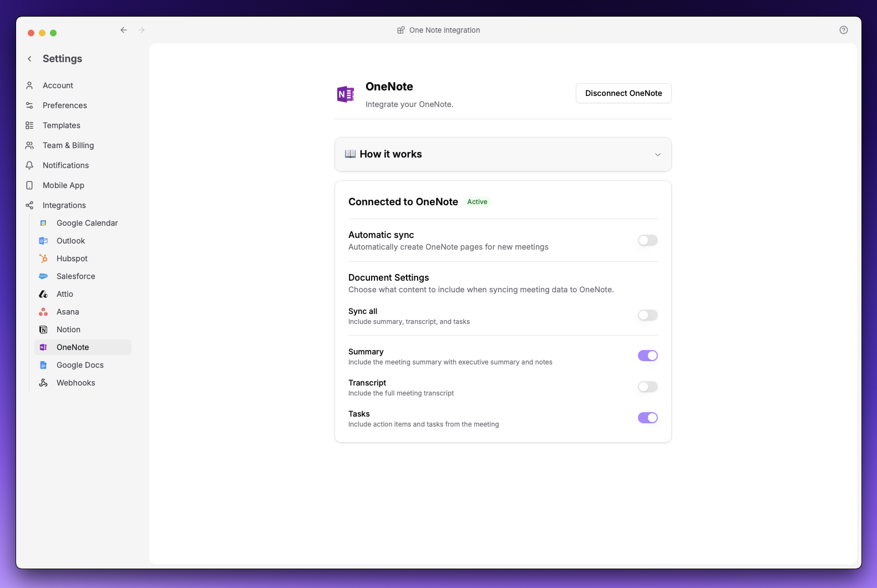Click the title bar integration icon

pyautogui.click(x=401, y=30)
